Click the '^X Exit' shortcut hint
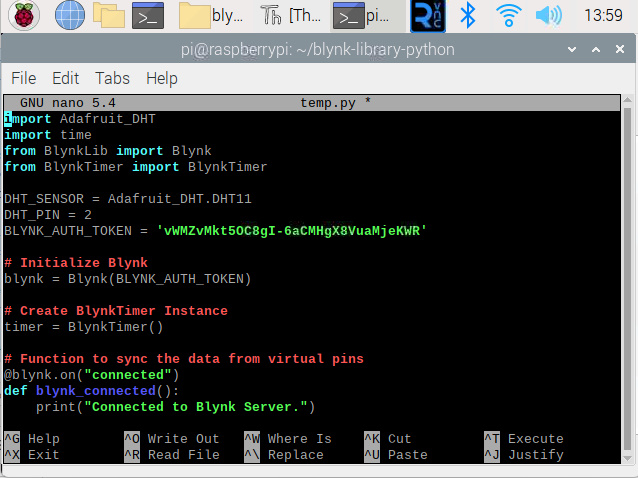The image size is (638, 478). tap(32, 455)
